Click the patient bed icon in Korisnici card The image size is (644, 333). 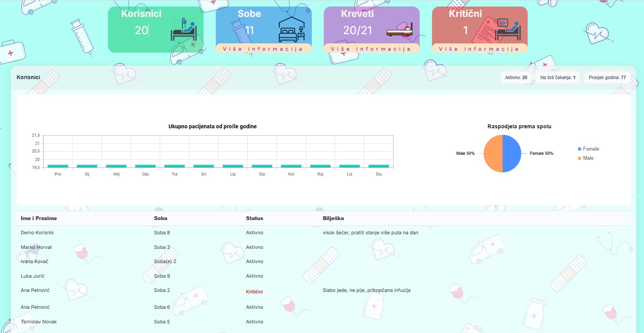click(184, 30)
